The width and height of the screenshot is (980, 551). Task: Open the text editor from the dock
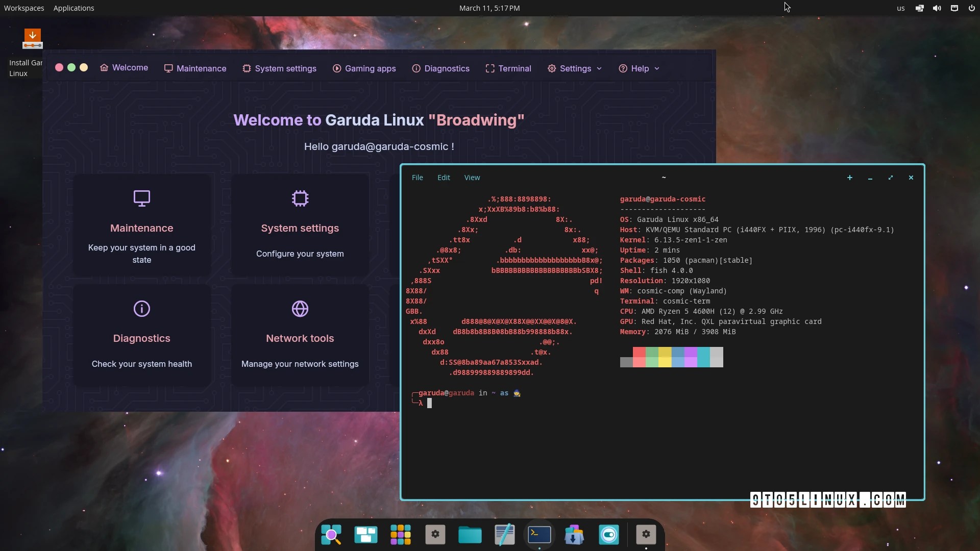click(x=504, y=535)
